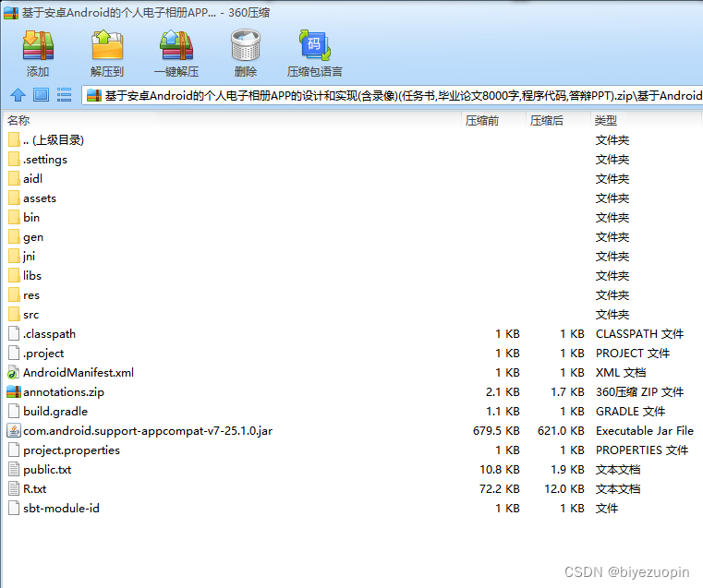Select the gen folder icon

click(14, 236)
